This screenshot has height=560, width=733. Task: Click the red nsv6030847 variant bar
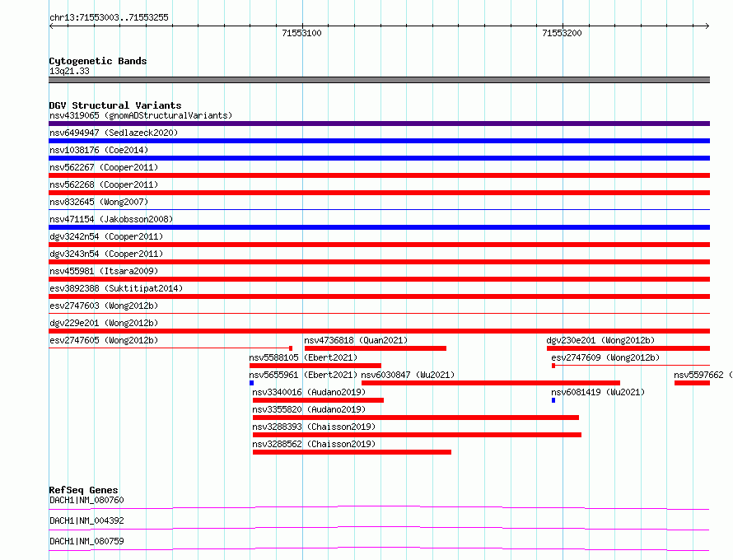(x=491, y=383)
